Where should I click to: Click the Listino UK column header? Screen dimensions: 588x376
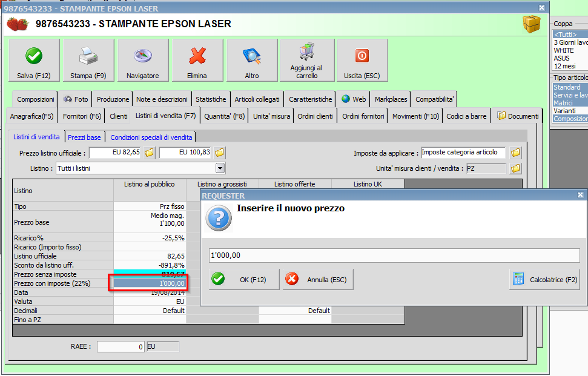368,184
